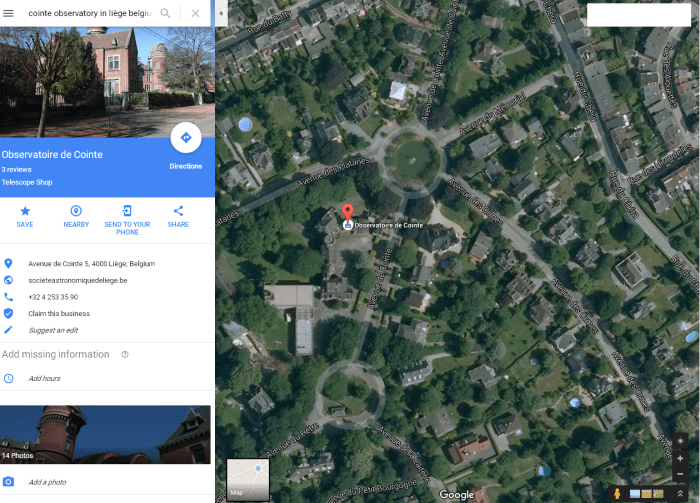Switch to Map view thumbnail
Viewport: 700px width, 503px height.
tap(248, 479)
